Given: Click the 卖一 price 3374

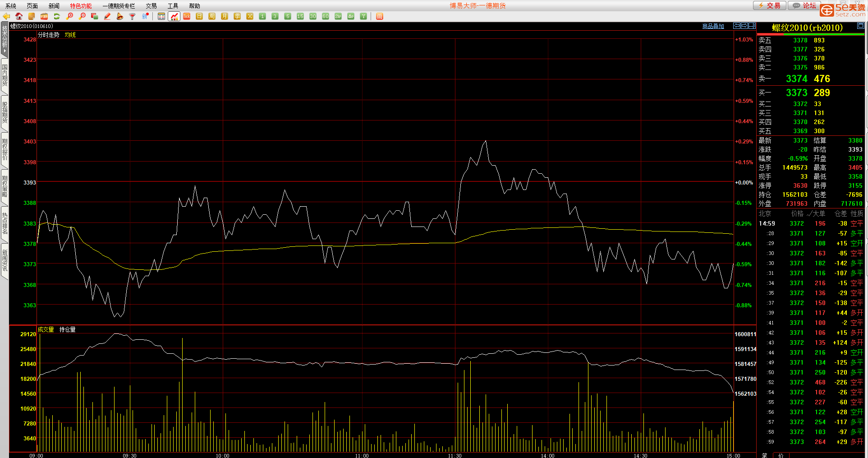Looking at the screenshot, I should (x=797, y=79).
